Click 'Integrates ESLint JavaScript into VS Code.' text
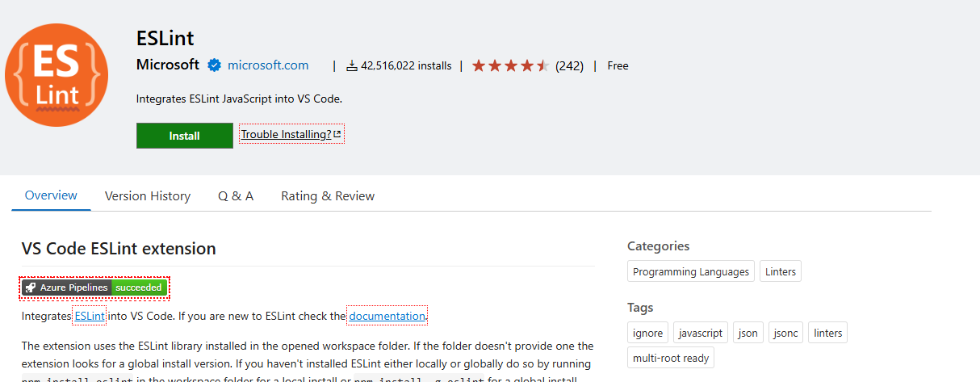980x382 pixels. [240, 99]
